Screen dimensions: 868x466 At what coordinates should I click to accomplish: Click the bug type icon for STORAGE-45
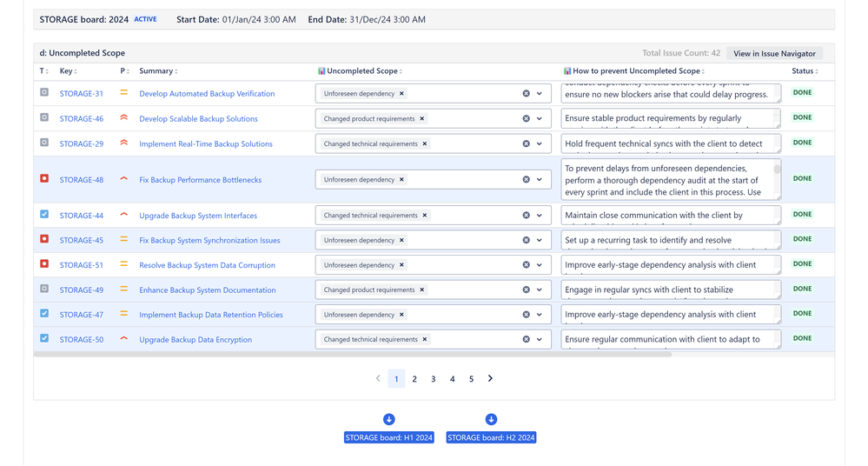pos(44,239)
